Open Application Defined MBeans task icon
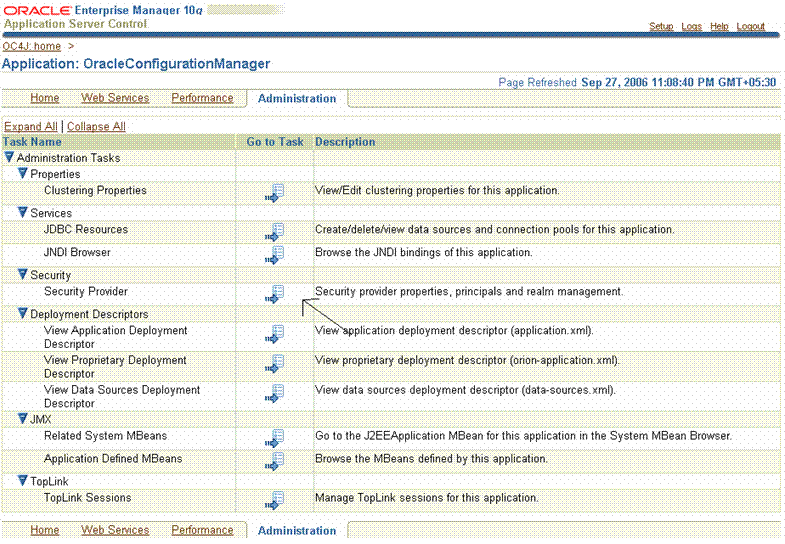This screenshot has width=785, height=544. tap(274, 461)
